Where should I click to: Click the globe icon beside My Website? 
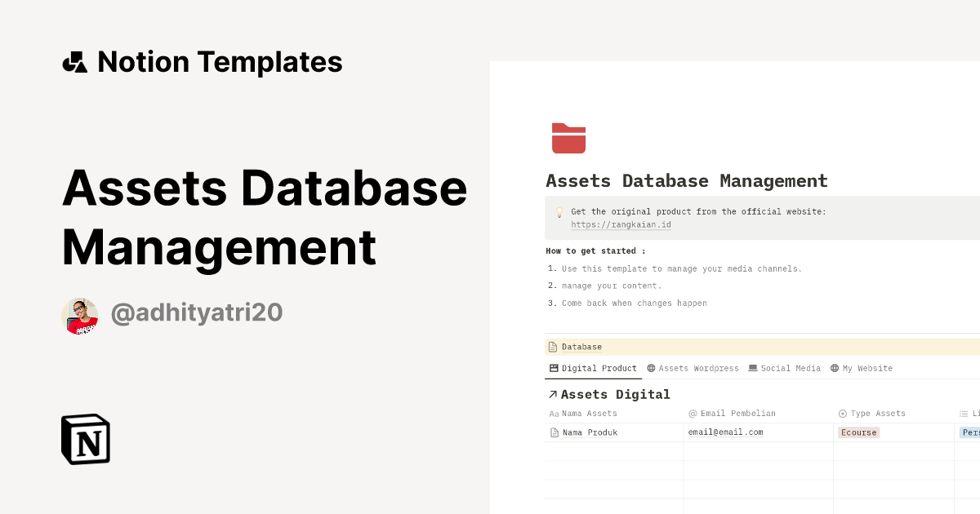[x=833, y=368]
